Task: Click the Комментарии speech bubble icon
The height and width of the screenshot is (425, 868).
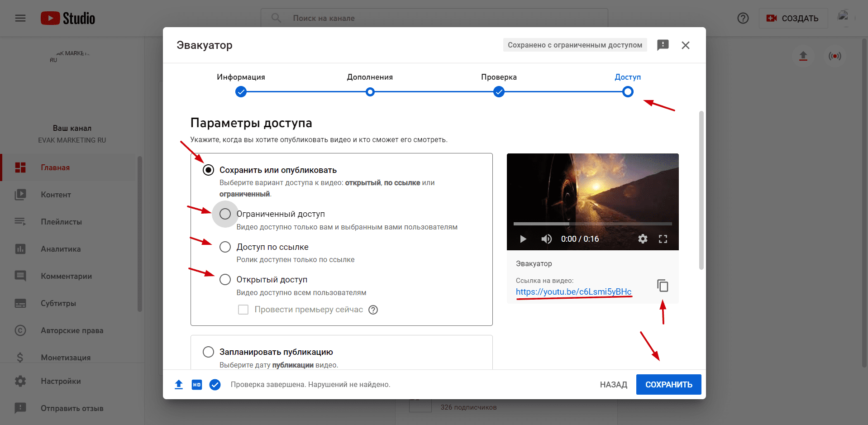Action: point(20,276)
